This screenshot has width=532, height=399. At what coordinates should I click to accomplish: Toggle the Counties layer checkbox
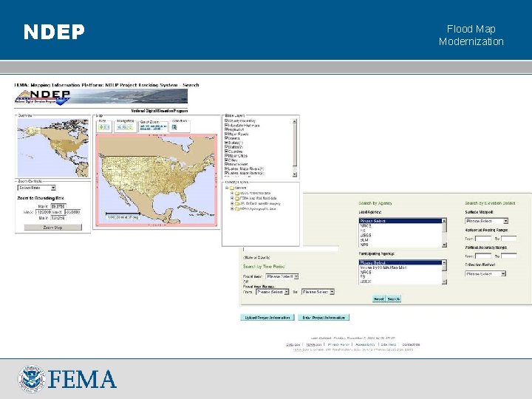click(226, 151)
